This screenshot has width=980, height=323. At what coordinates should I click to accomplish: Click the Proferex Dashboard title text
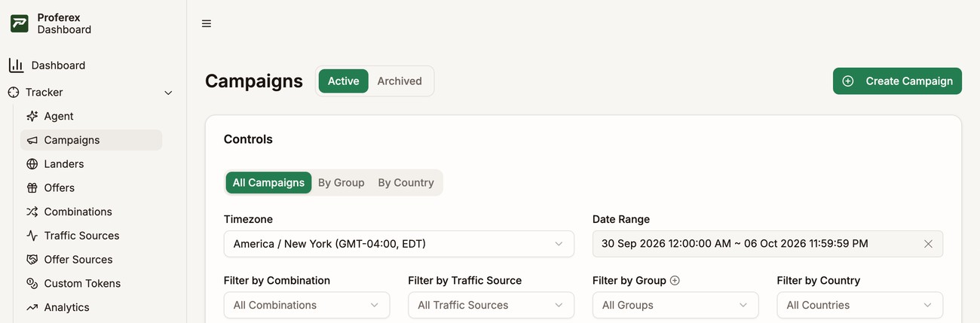(64, 23)
